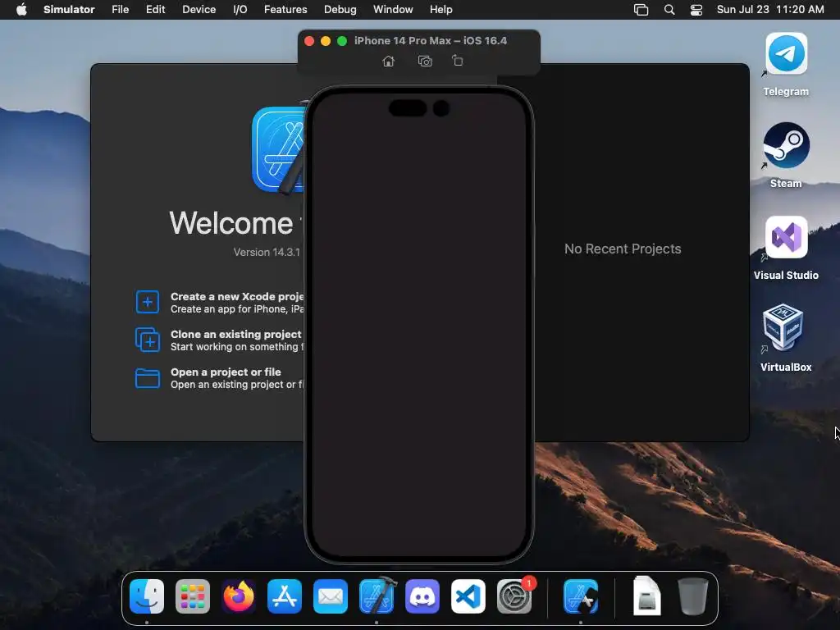
Task: Click Open a project or file text
Action: point(226,372)
